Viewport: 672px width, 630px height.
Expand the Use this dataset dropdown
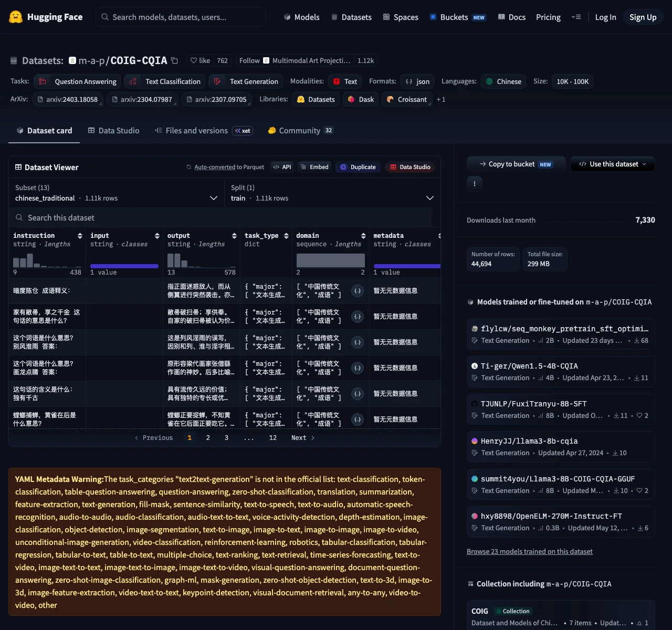click(x=613, y=164)
